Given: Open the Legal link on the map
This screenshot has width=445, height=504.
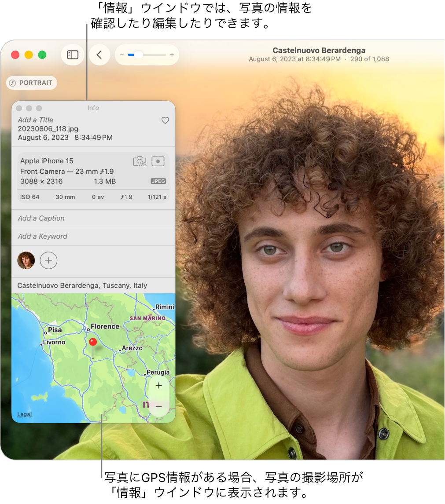Looking at the screenshot, I should 25,414.
